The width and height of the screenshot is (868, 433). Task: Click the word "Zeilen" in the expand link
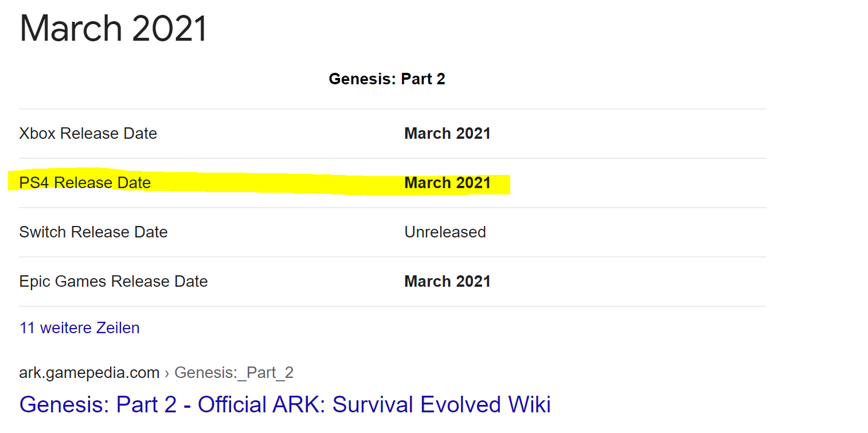(x=118, y=328)
